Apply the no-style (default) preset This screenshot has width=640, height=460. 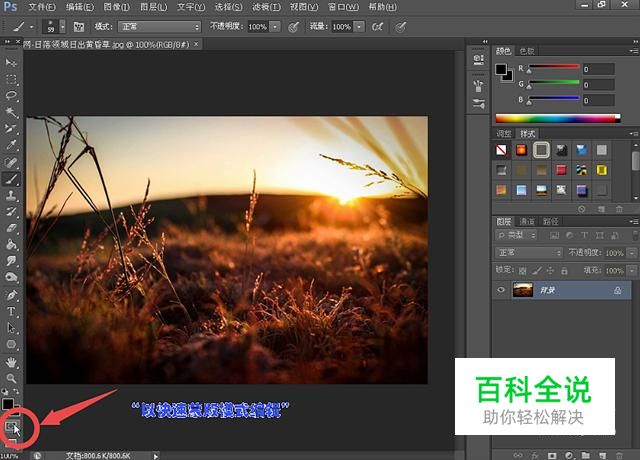point(501,150)
